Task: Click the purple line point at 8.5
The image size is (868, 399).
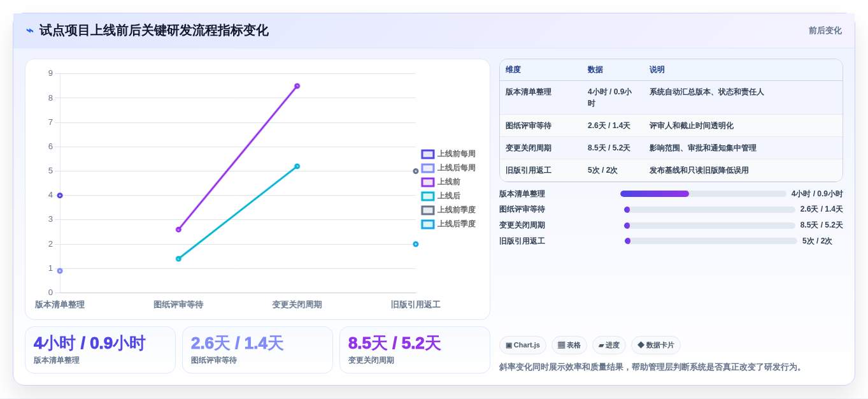Action: 297,86
